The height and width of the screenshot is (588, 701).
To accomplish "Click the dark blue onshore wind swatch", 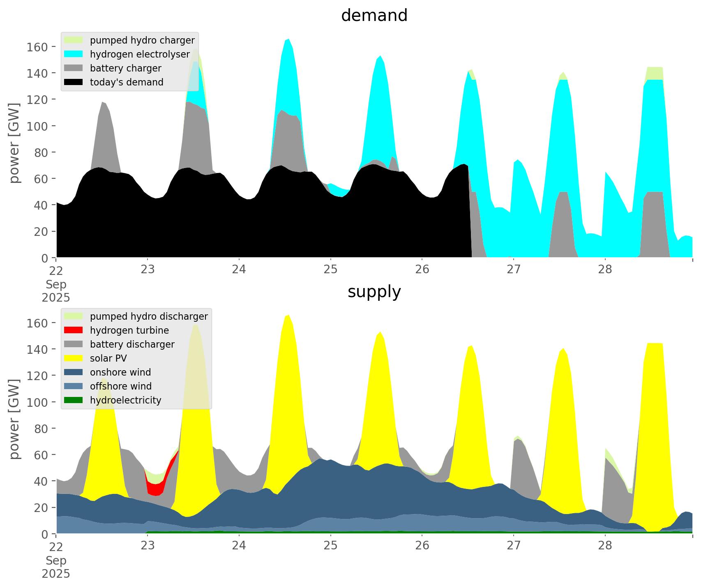I will (74, 372).
